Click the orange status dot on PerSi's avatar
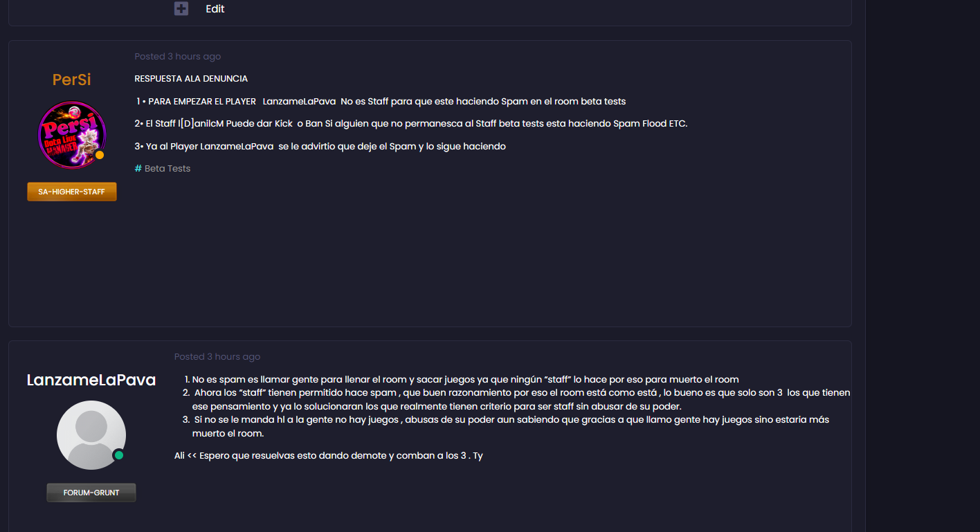 point(100,155)
